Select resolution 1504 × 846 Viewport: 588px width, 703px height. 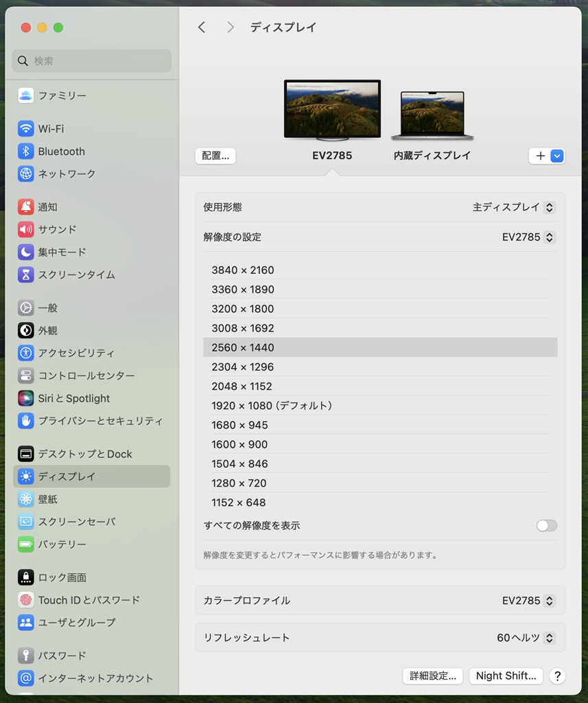380,463
